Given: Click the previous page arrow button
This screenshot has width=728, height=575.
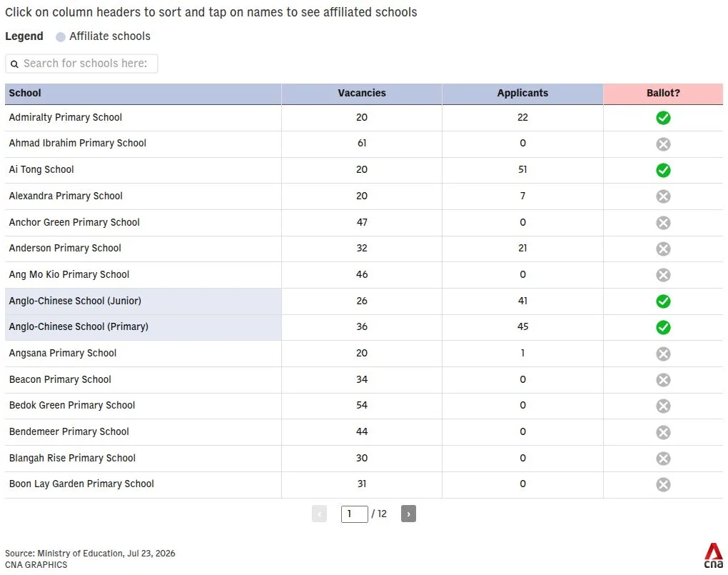Looking at the screenshot, I should [319, 514].
